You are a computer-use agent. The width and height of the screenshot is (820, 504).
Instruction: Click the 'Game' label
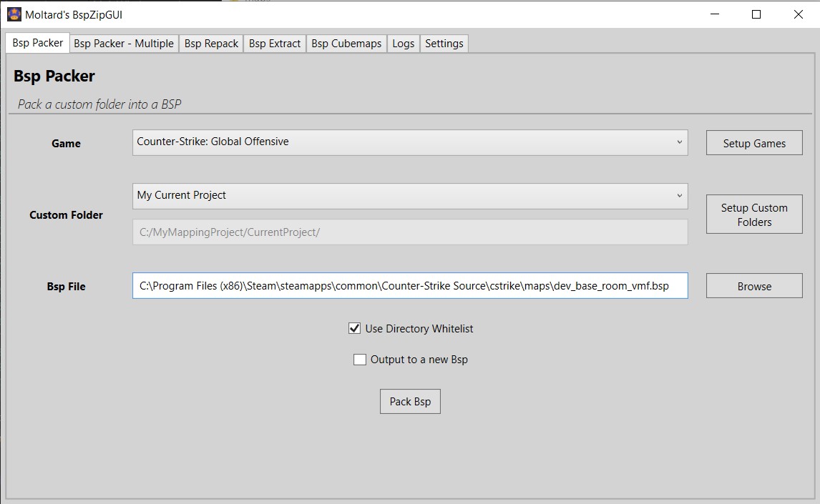click(x=66, y=143)
